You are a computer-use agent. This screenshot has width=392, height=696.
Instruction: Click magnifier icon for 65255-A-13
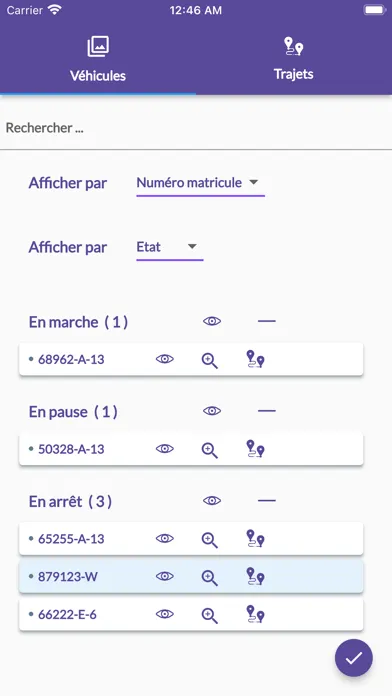coord(210,539)
